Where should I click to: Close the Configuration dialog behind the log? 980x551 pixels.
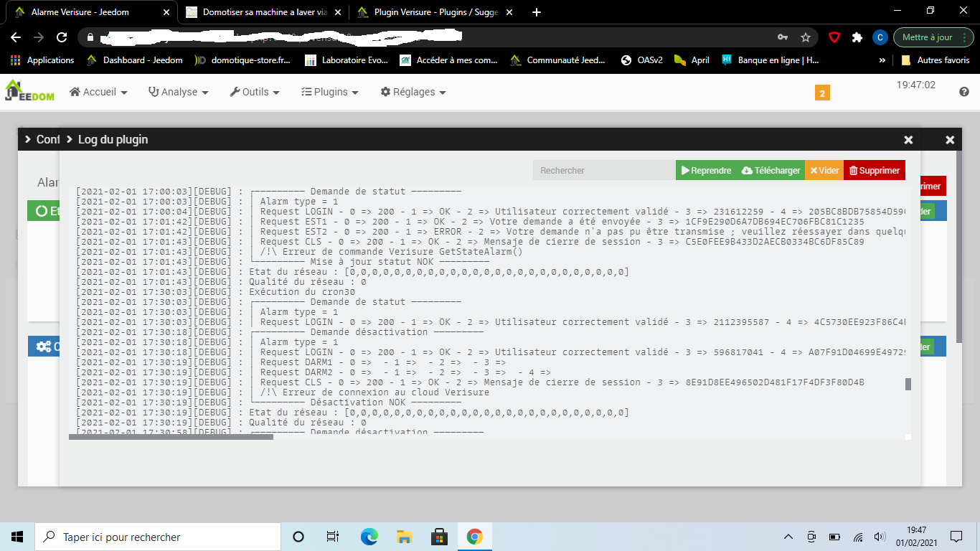click(950, 140)
